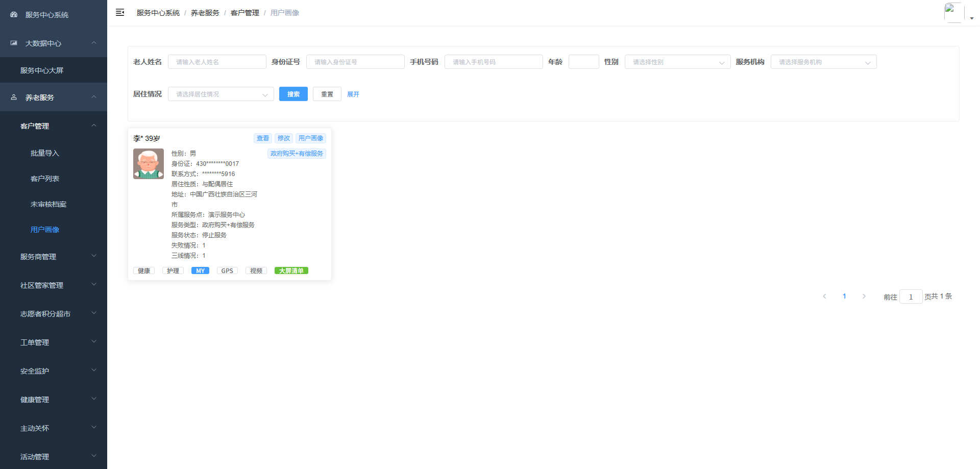Click the blue 搜索 button
The height and width of the screenshot is (469, 980).
(293, 94)
